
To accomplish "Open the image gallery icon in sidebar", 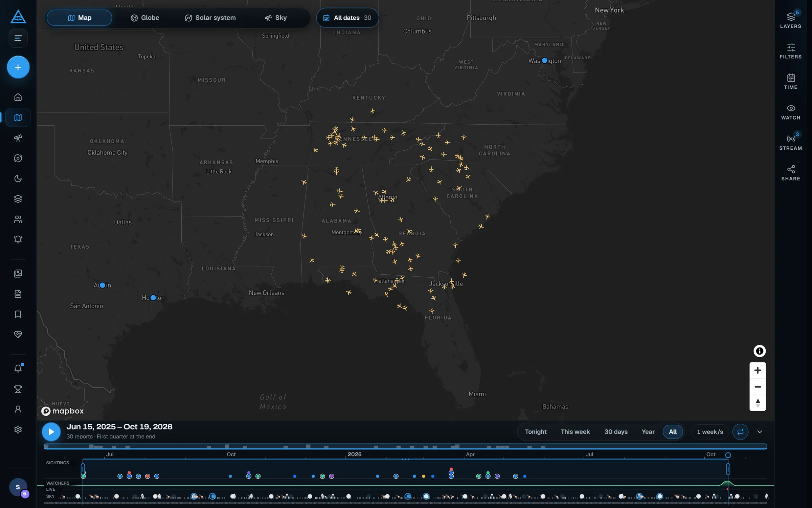I will click(x=18, y=273).
